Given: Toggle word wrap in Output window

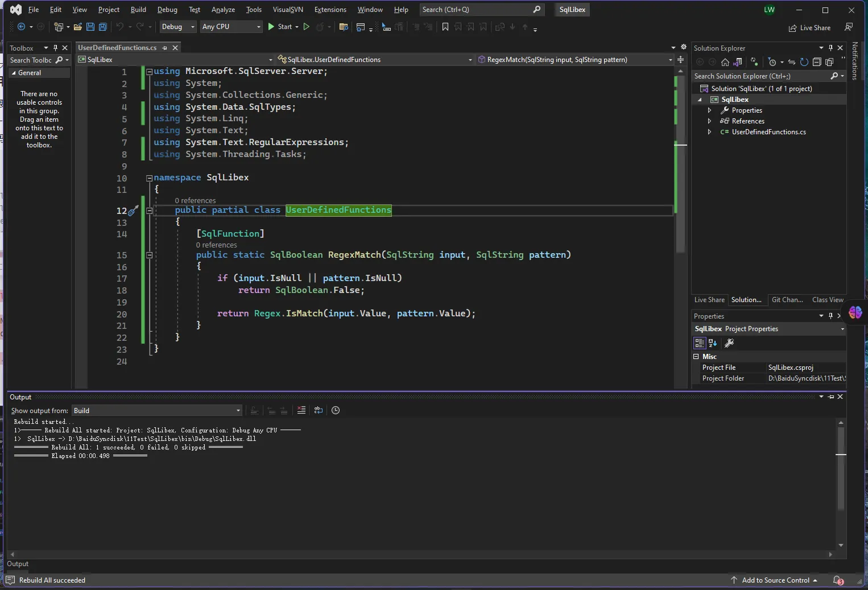Looking at the screenshot, I should (x=319, y=410).
